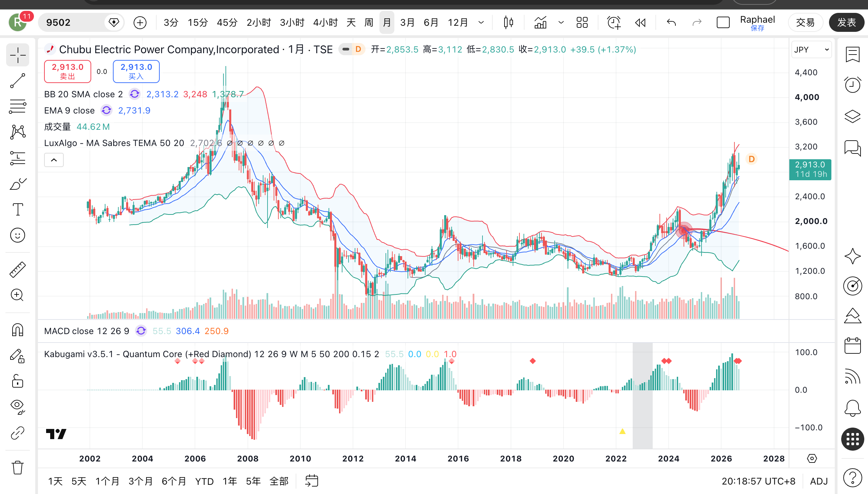The height and width of the screenshot is (494, 868).
Task: Open the go to date calendar
Action: 311,481
